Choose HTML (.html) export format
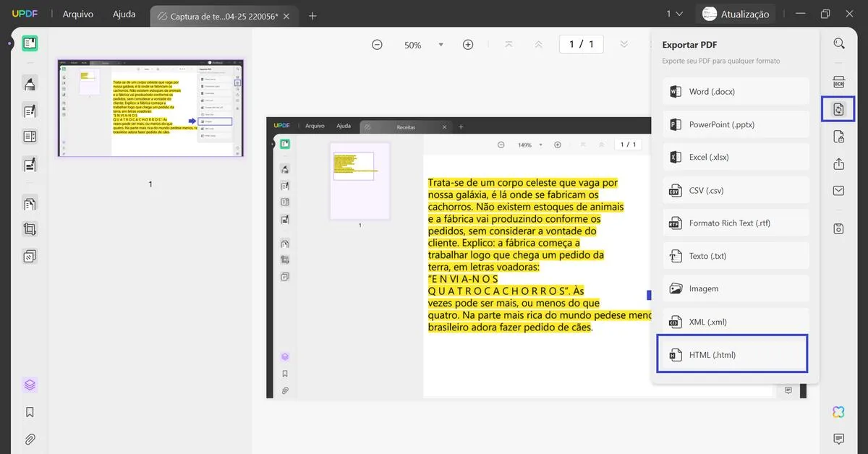The width and height of the screenshot is (868, 454). point(732,354)
